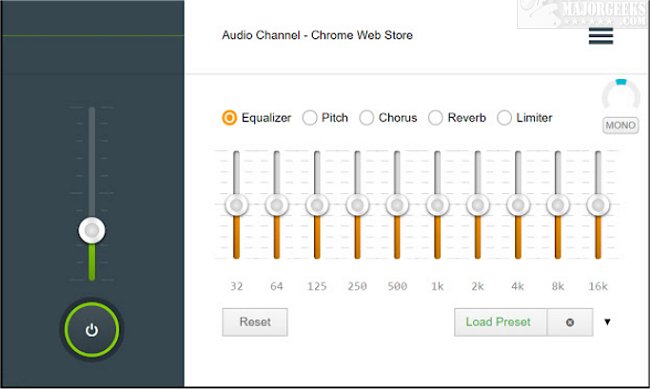Click the 8k frequency label
The height and width of the screenshot is (389, 650).
[558, 286]
